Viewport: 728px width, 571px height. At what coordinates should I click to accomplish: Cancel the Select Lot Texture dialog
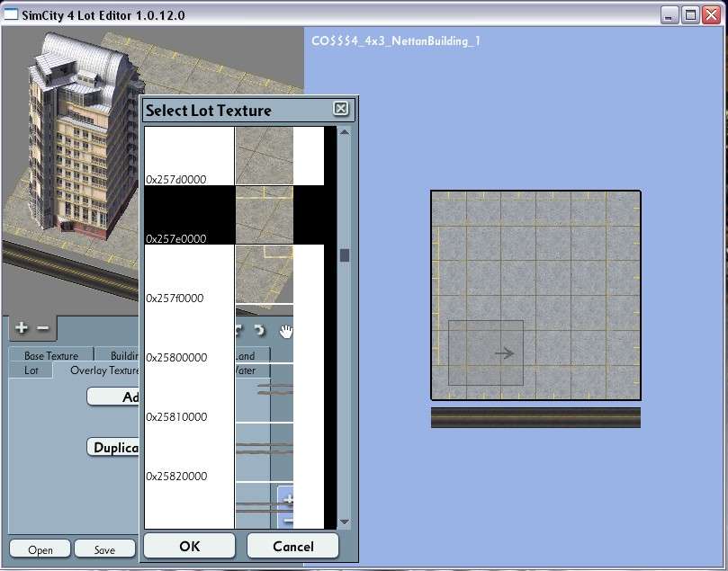tap(293, 546)
